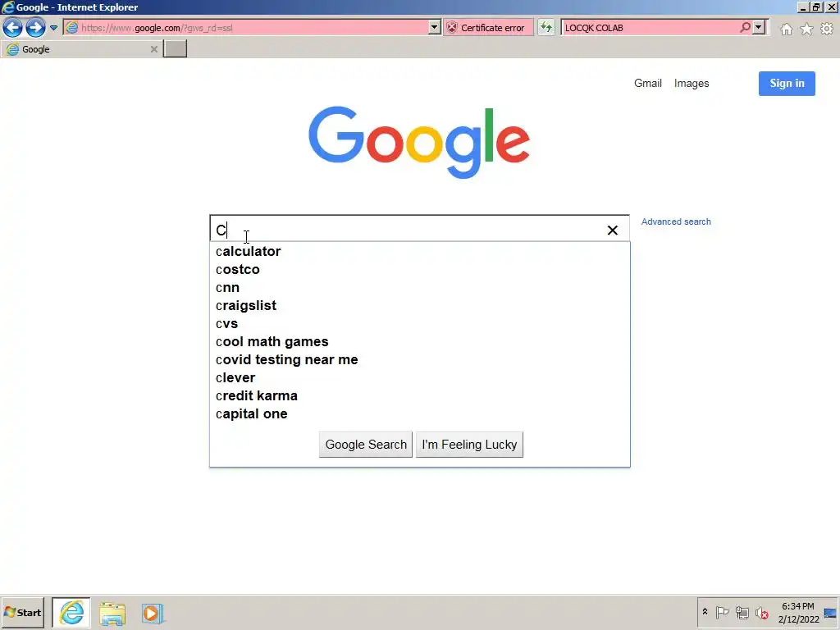
Task: Click the Google logo
Action: click(x=419, y=142)
